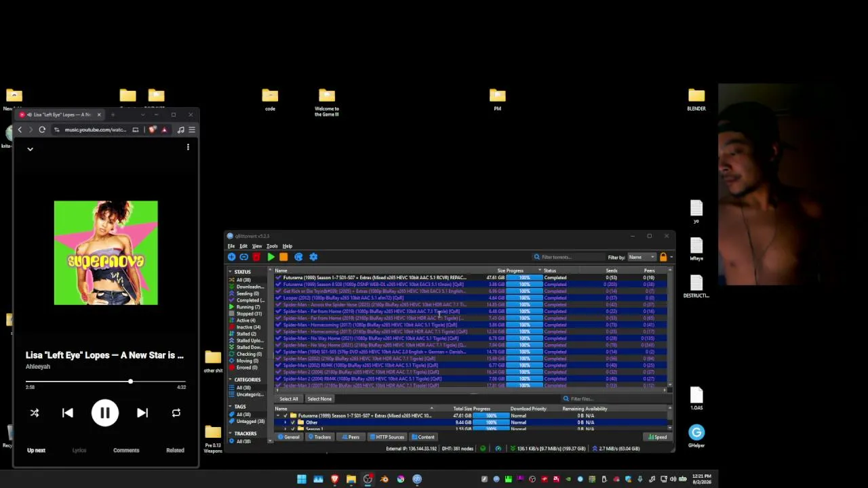Open the 'Filter by: Name' dropdown
Screen dimensions: 868x488
click(641, 258)
